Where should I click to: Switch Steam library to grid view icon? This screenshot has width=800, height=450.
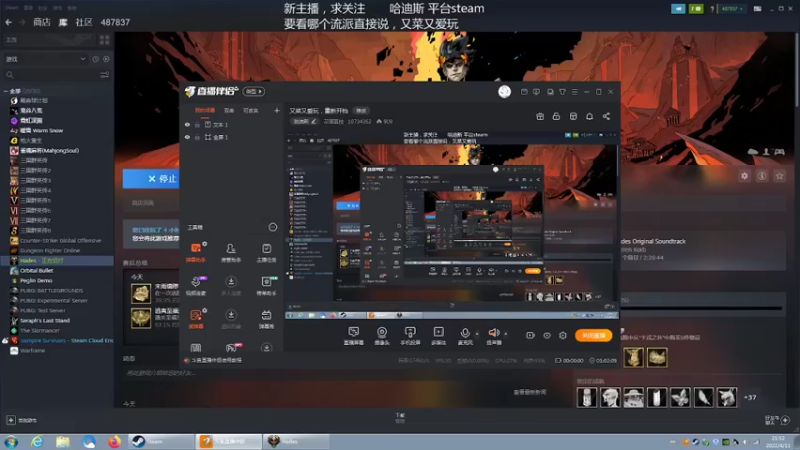[x=105, y=39]
